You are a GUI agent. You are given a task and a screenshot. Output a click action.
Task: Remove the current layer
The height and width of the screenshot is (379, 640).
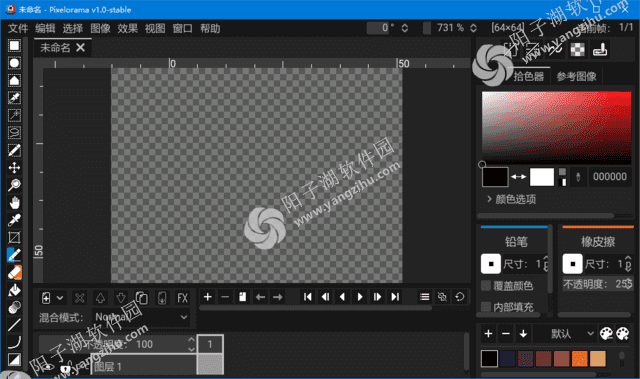coord(80,298)
